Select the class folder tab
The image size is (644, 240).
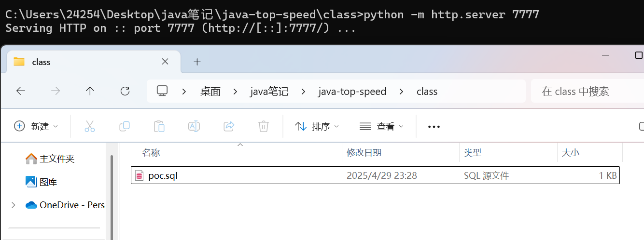tap(72, 62)
